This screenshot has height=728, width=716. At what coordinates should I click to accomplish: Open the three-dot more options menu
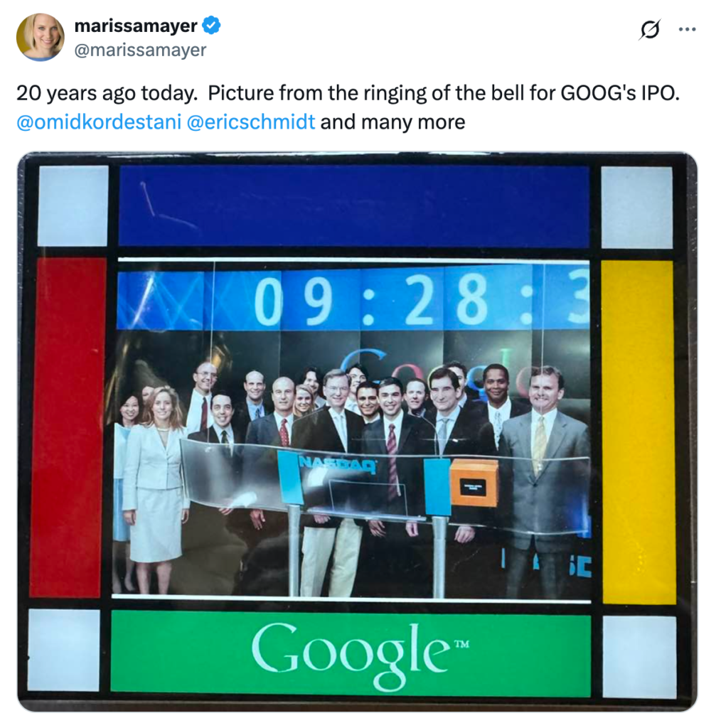(688, 29)
